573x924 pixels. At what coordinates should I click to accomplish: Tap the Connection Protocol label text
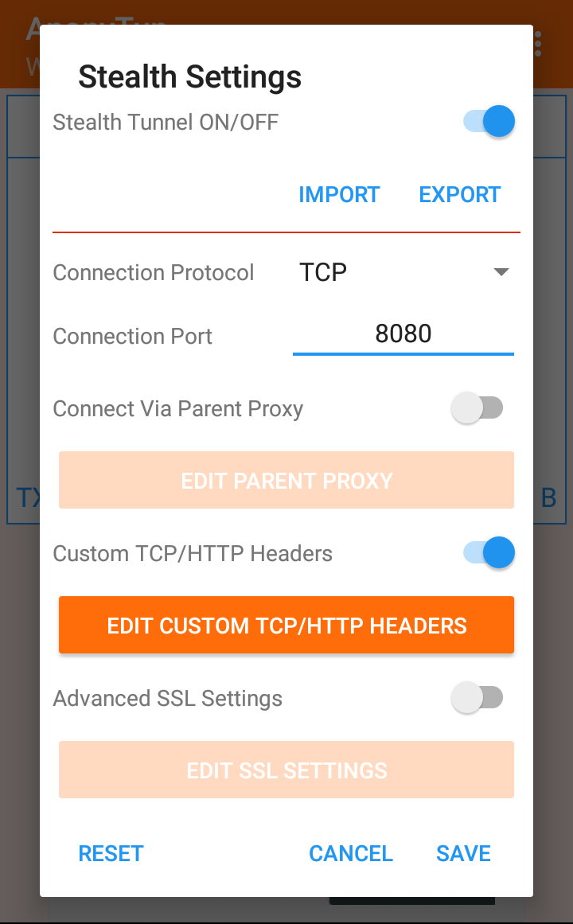coord(154,273)
